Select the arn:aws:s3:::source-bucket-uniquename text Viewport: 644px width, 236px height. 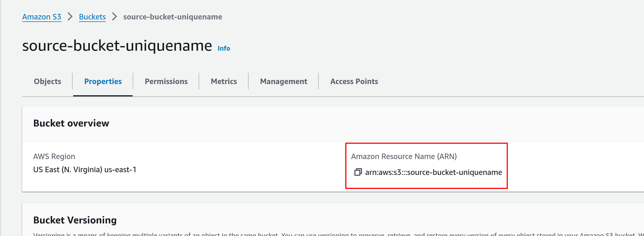[434, 172]
